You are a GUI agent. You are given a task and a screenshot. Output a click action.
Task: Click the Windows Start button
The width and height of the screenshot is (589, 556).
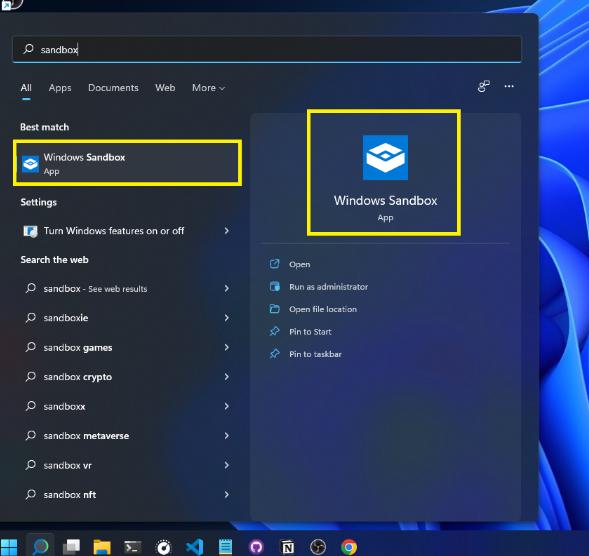click(x=9, y=547)
